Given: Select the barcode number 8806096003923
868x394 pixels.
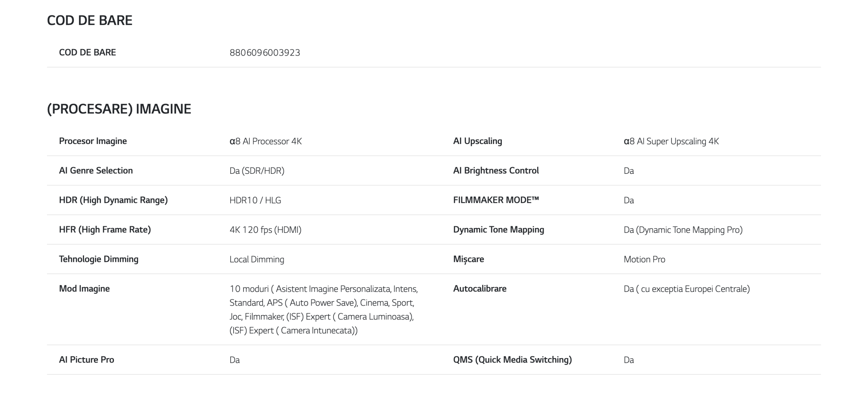Looking at the screenshot, I should [265, 53].
